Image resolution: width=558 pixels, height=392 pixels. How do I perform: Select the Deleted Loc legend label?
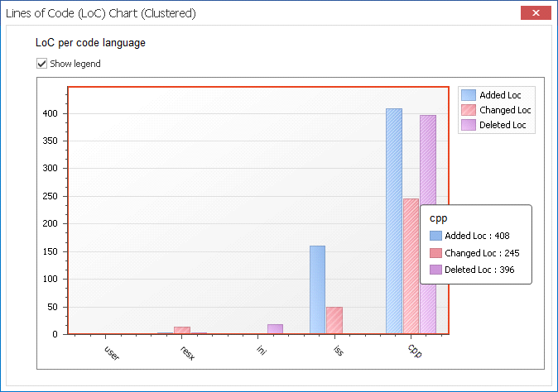503,125
